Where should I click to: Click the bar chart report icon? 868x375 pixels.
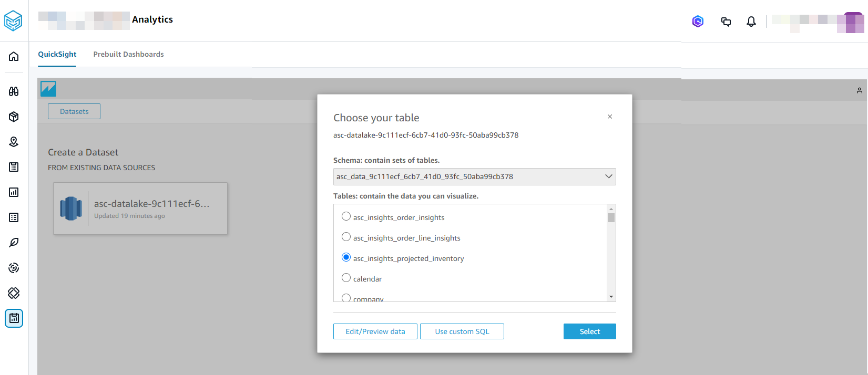(x=14, y=192)
